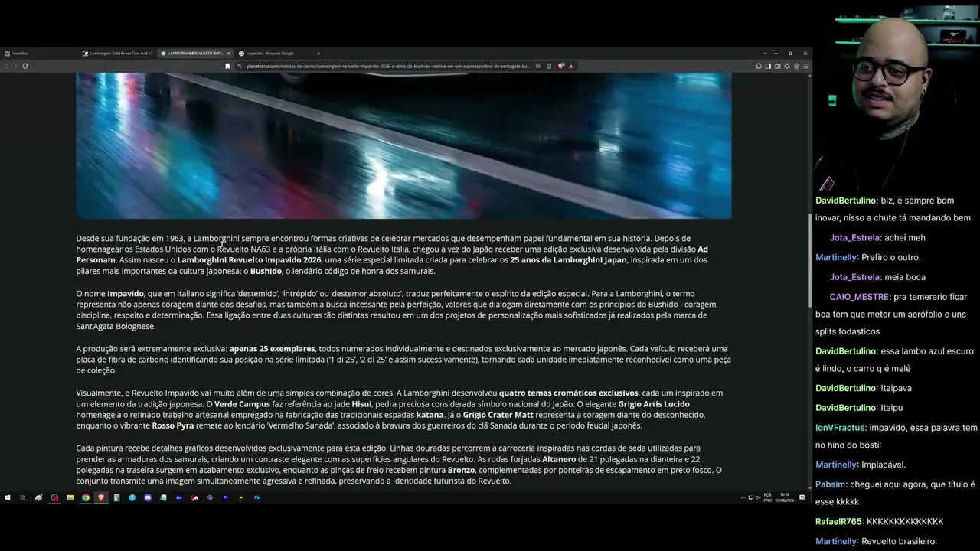Open the tab search dropdown arrow
Viewport: 980px width, 551px height.
(x=764, y=54)
